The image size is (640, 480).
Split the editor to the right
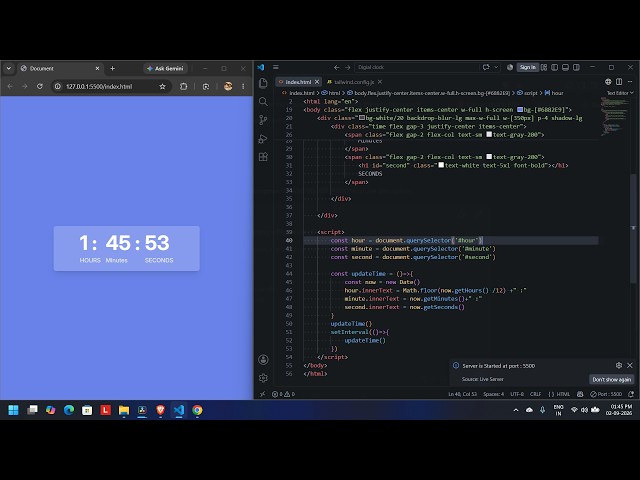coord(619,82)
